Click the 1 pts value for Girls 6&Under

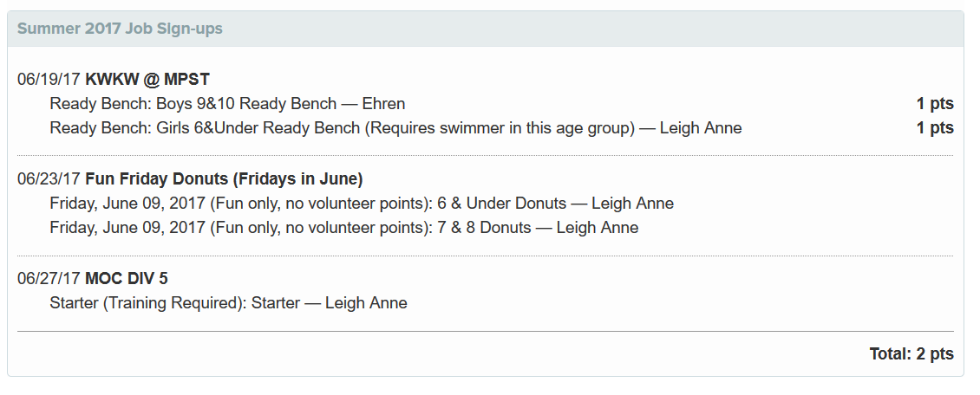pyautogui.click(x=935, y=128)
